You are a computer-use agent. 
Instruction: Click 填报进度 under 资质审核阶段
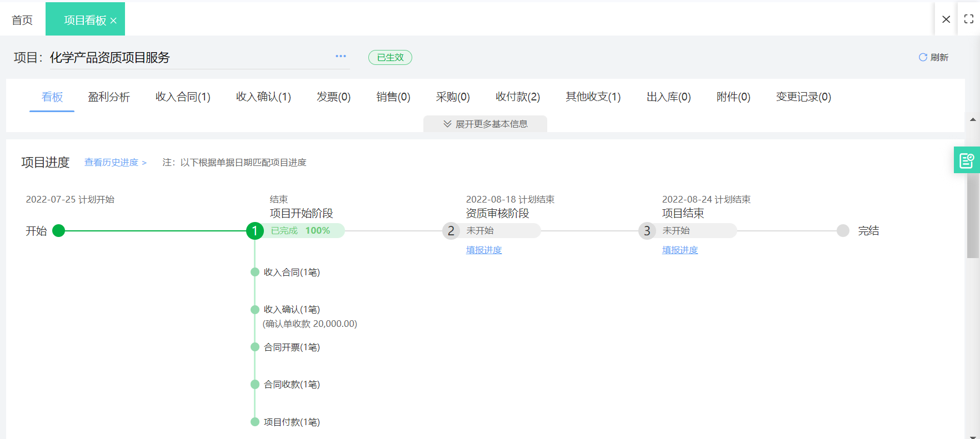483,250
